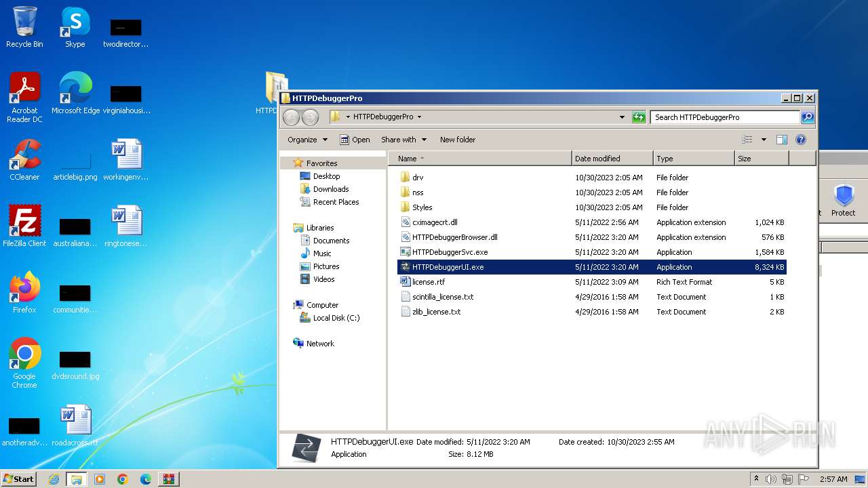Launch FileZilla Client shortcut
Image resolution: width=868 pixels, height=488 pixels.
pyautogui.click(x=24, y=226)
